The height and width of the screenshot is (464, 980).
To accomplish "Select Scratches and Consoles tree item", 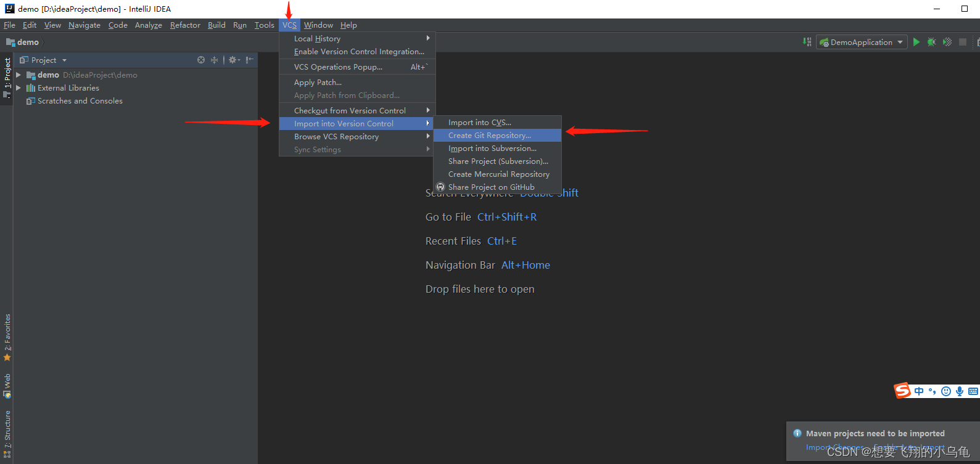I will 80,101.
